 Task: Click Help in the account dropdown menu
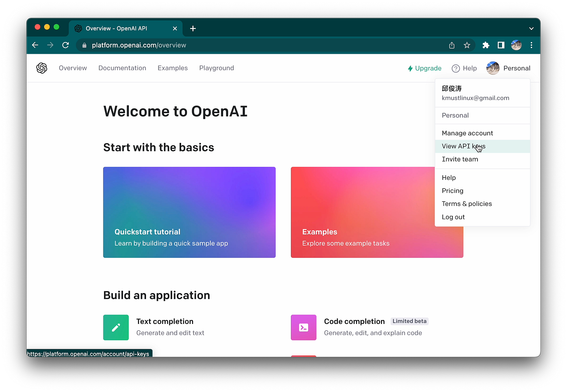point(482,178)
